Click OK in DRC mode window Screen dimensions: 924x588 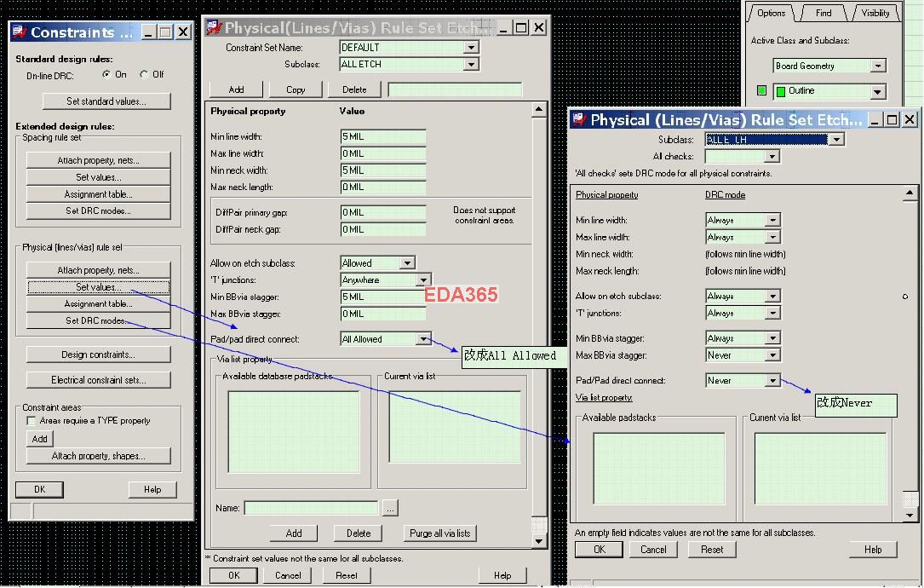point(600,550)
